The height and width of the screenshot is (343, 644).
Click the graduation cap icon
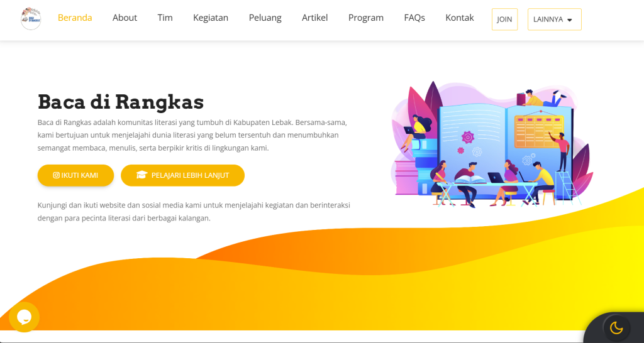[142, 175]
